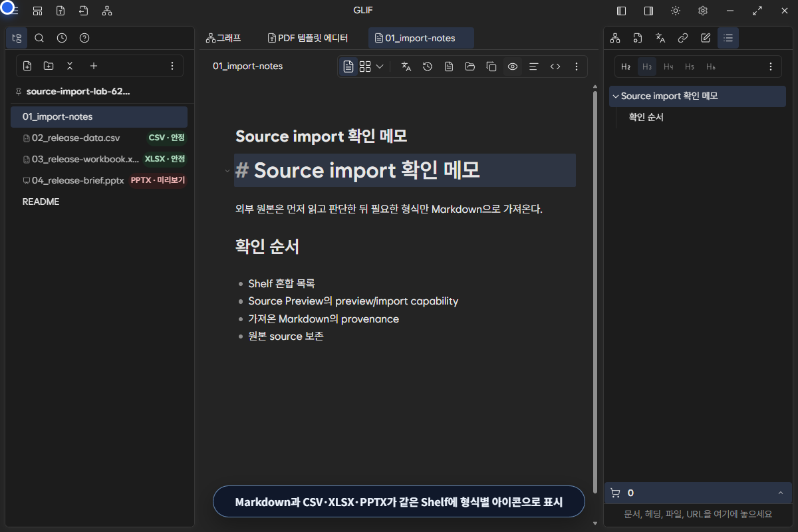
Task: Collapse Source import 확인 메모 in outline
Action: click(616, 96)
